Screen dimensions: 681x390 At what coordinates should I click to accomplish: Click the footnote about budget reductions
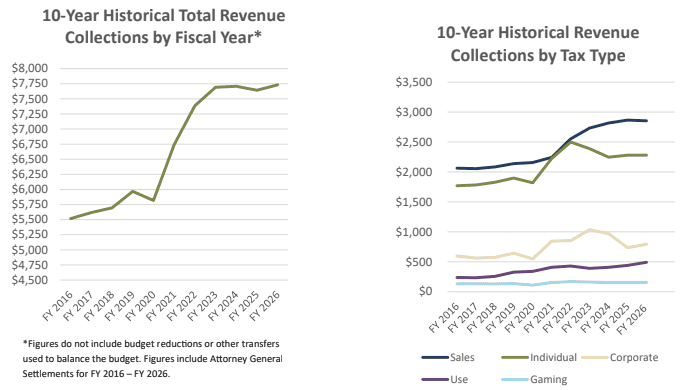tap(152, 359)
